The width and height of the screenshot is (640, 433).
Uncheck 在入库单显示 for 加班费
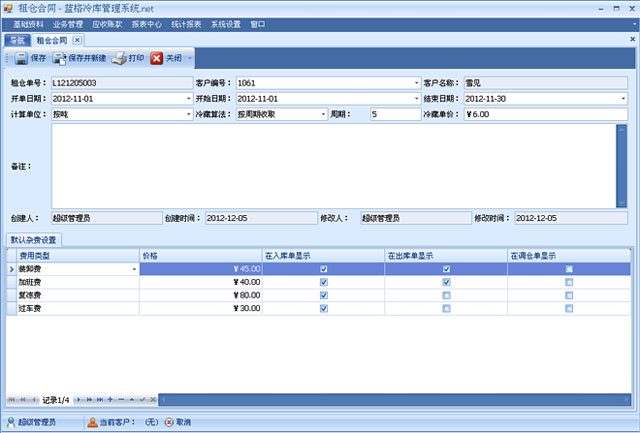pos(324,282)
